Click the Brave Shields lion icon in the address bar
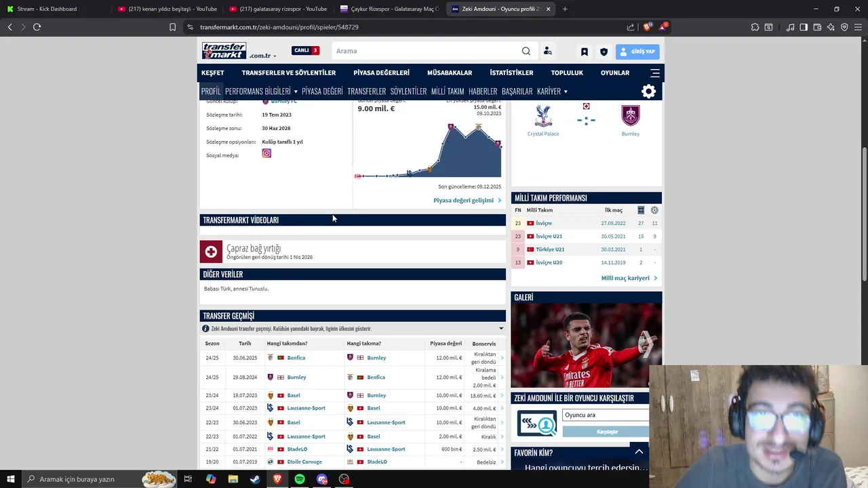 coord(646,27)
